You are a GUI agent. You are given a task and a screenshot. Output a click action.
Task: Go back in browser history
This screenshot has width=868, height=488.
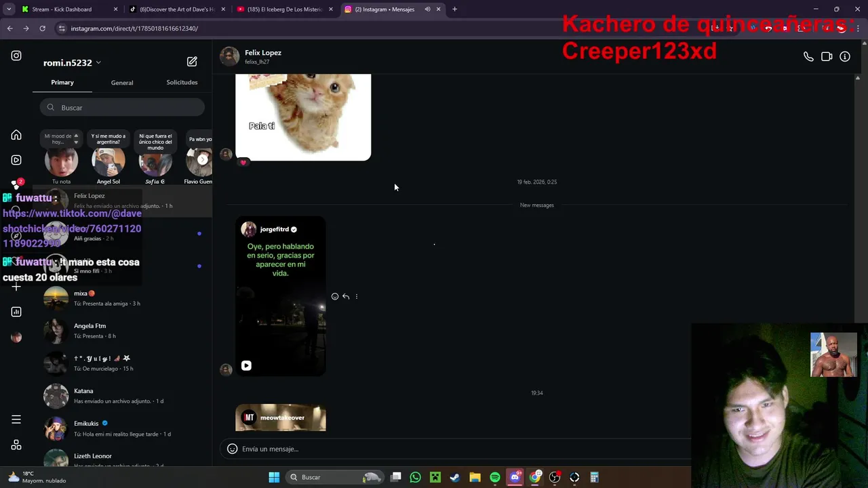coord(9,28)
